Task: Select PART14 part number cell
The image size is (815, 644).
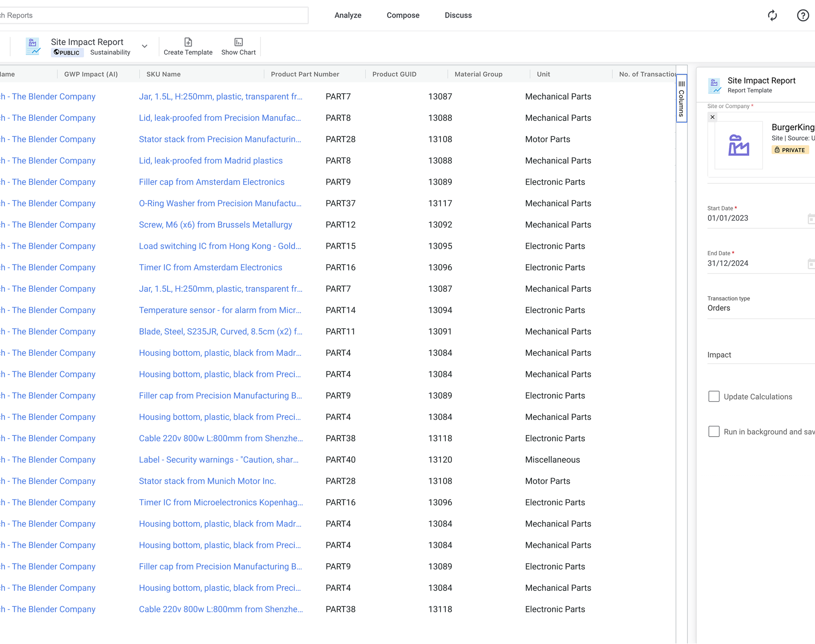Action: click(x=340, y=310)
